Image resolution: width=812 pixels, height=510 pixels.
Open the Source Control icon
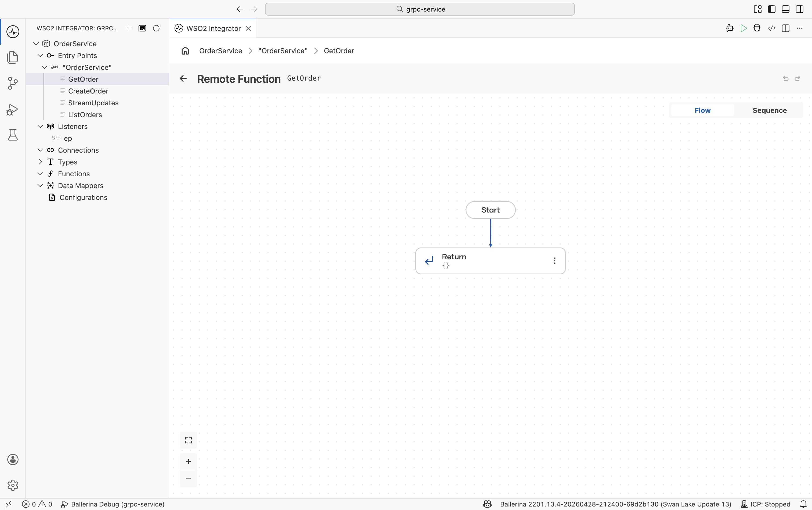coord(13,83)
